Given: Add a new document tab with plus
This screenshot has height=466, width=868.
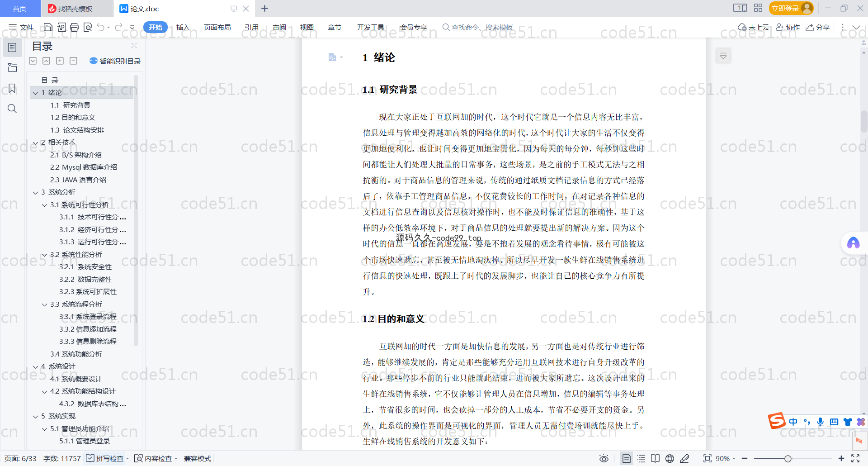Looking at the screenshot, I should point(265,9).
